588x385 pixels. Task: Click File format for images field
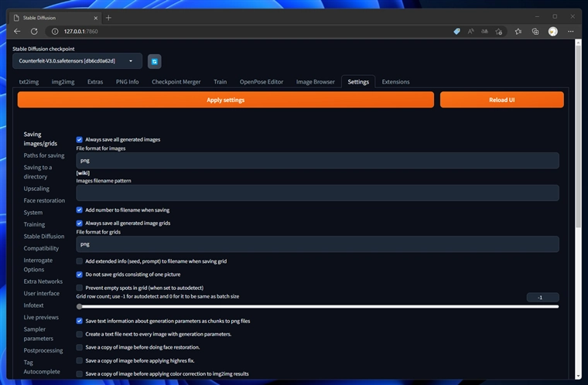click(x=317, y=161)
